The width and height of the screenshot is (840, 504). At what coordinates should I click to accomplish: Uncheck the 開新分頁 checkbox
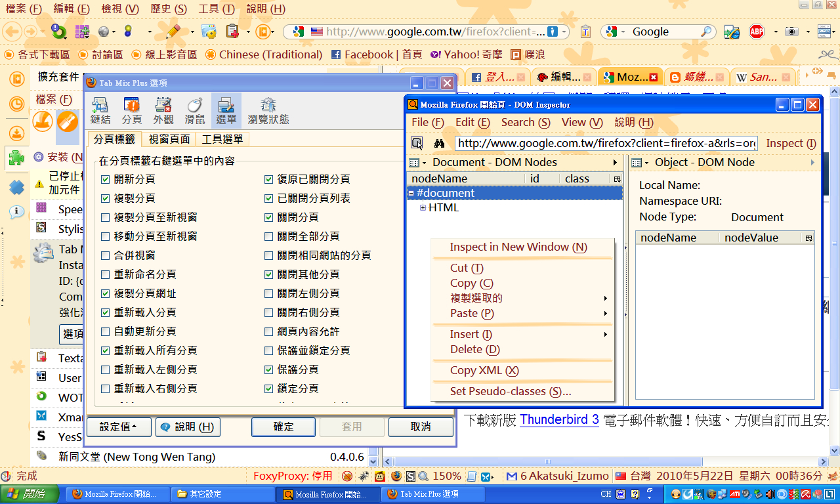click(106, 179)
